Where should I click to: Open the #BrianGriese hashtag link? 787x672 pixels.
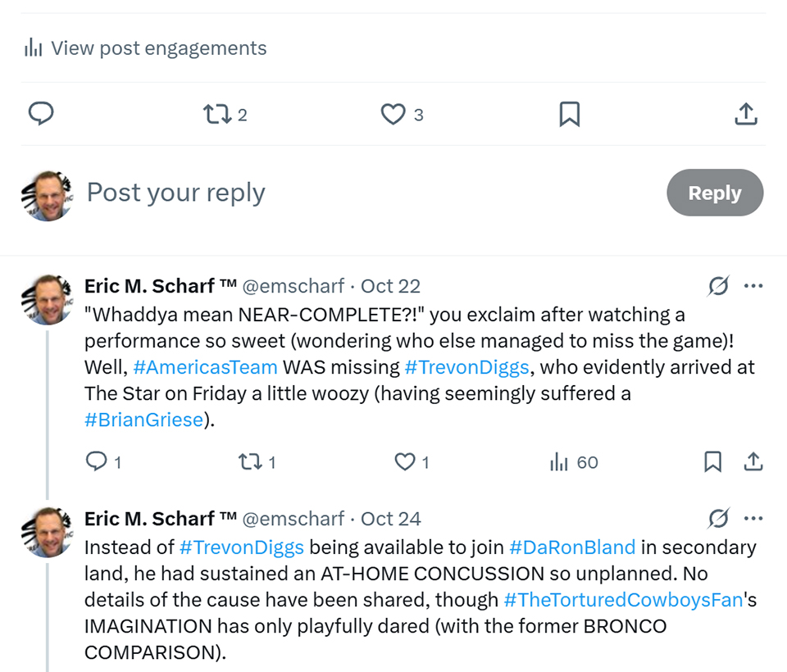(143, 420)
